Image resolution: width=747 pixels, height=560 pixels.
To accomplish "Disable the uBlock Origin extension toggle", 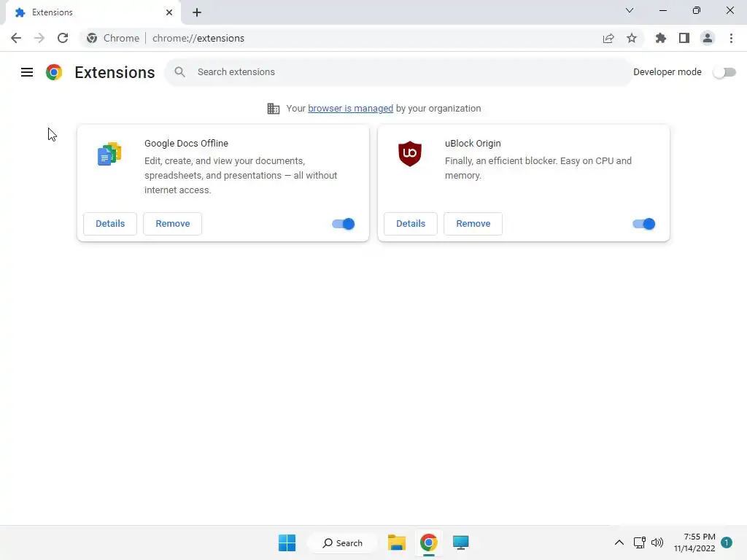I will (x=643, y=224).
